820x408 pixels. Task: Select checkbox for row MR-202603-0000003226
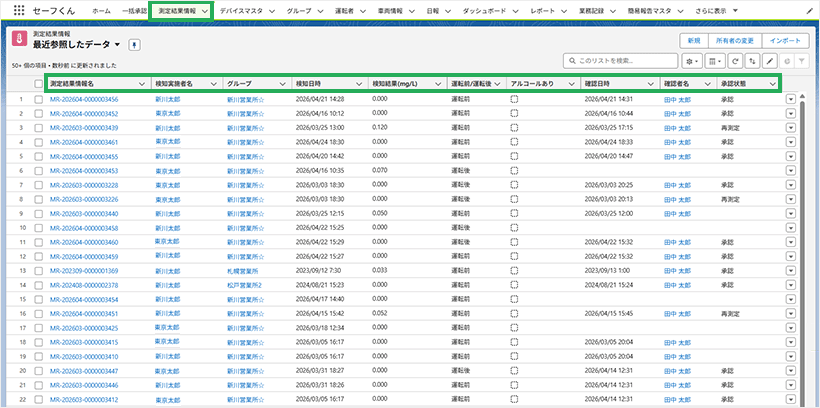click(x=38, y=199)
